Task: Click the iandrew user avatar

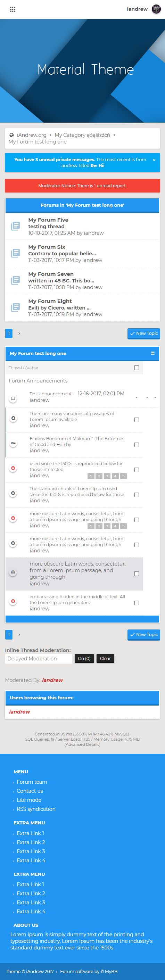Action: 156,9
